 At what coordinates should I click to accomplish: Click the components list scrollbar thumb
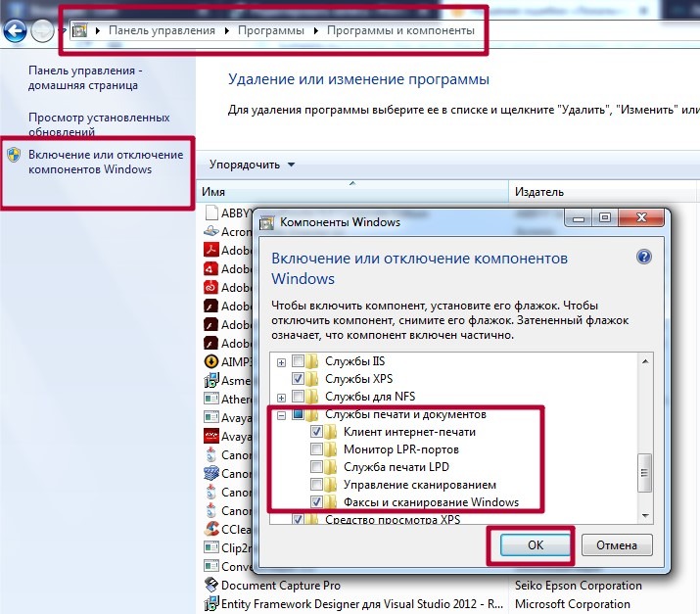click(644, 473)
